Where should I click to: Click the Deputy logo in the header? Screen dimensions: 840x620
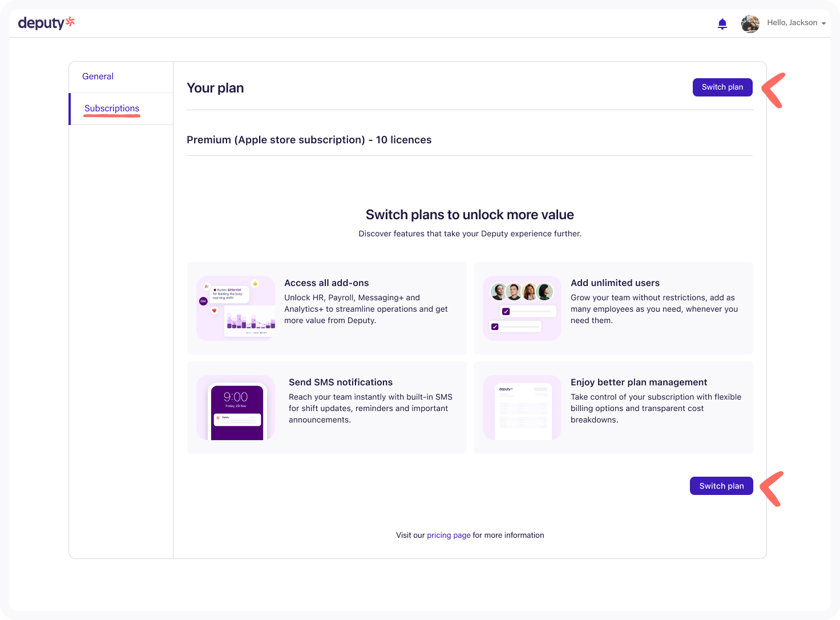(46, 23)
